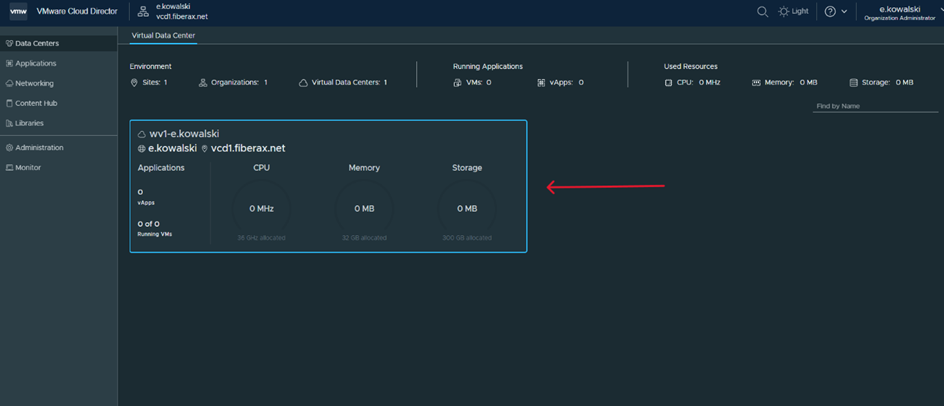This screenshot has width=944, height=406.
Task: Open Content Hub from the sidebar
Action: point(36,103)
